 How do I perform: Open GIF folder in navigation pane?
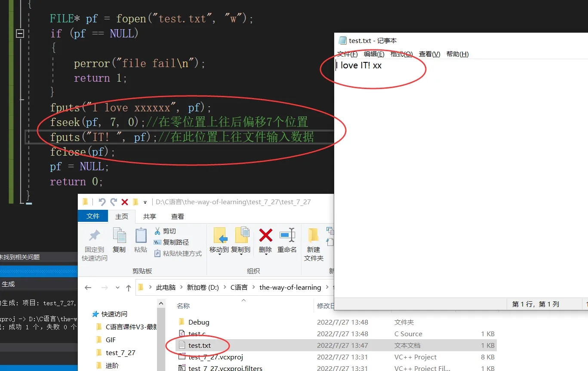[111, 340]
